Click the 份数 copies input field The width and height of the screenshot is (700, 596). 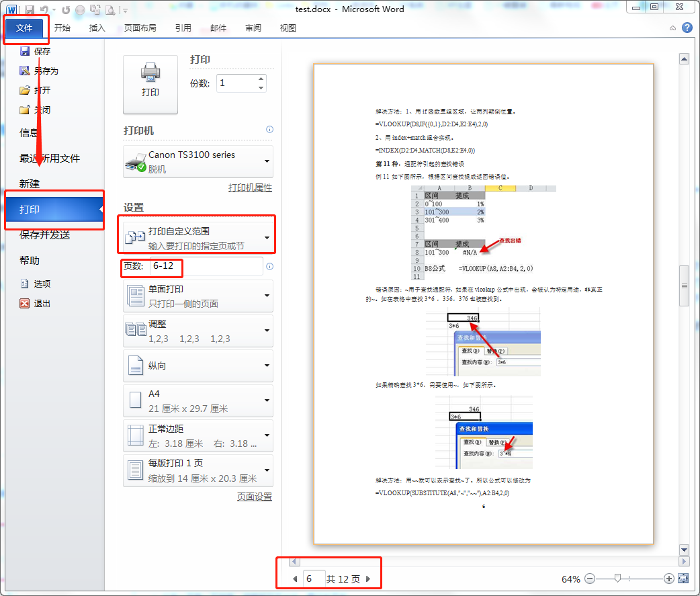click(x=236, y=83)
